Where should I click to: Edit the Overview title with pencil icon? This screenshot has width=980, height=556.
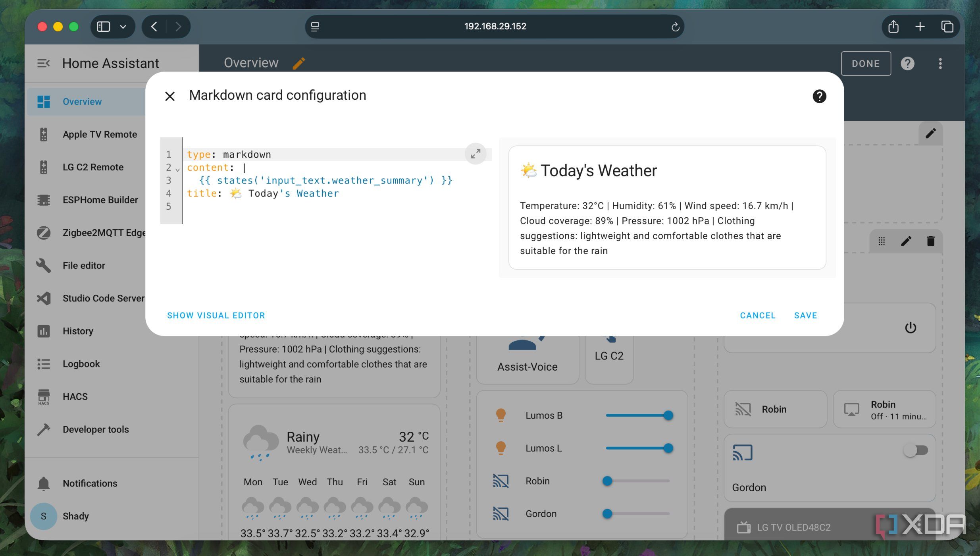298,64
